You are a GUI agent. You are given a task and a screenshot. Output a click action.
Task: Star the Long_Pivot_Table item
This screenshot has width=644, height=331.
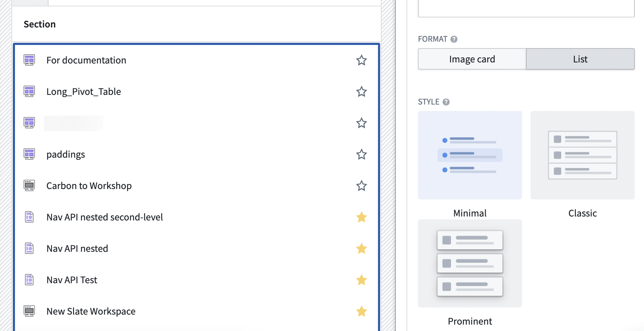pos(361,92)
